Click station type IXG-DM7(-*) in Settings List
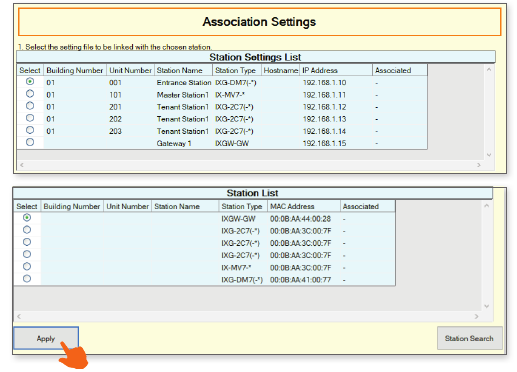The height and width of the screenshot is (372, 517). pos(236,83)
